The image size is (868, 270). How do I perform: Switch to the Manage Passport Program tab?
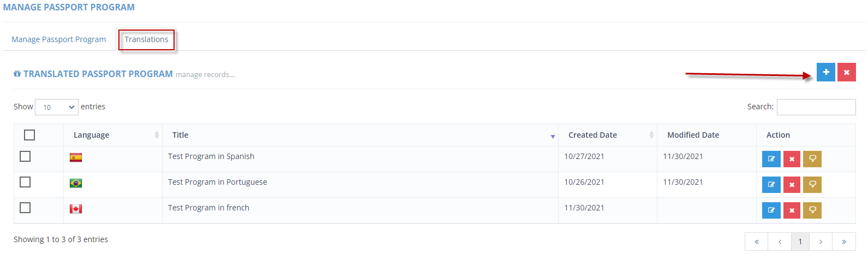pos(59,39)
